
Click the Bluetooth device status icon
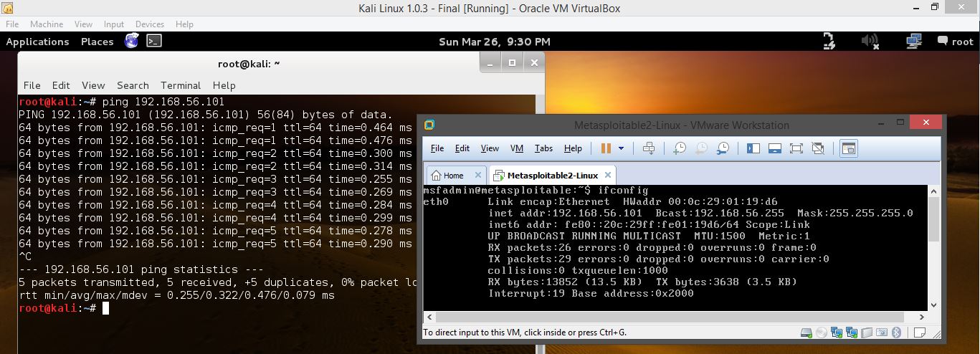pyautogui.click(x=895, y=333)
